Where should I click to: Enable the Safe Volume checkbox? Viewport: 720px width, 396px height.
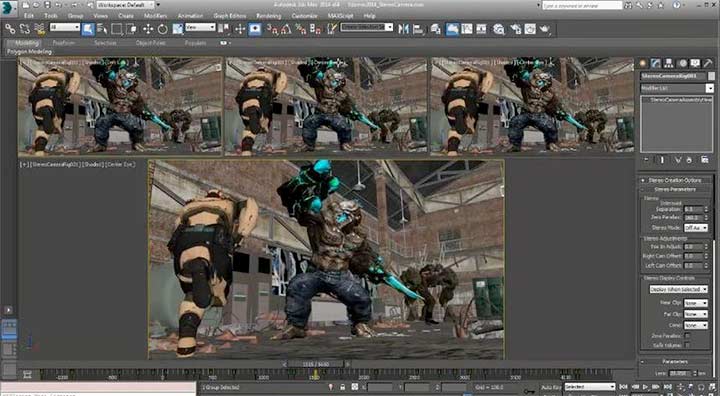pyautogui.click(x=687, y=345)
